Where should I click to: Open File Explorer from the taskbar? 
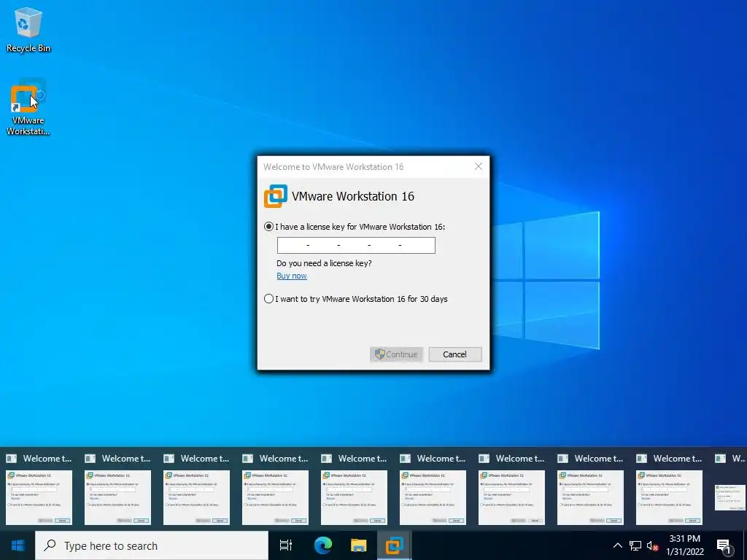(x=358, y=545)
